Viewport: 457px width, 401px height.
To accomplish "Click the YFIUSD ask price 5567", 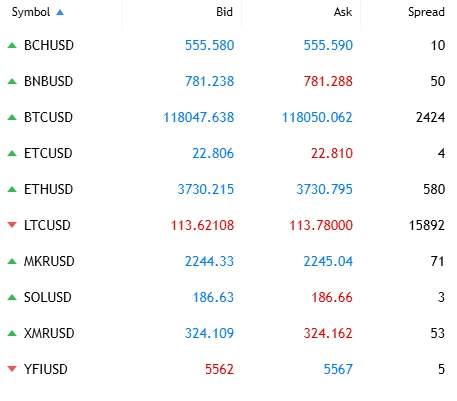I will pyautogui.click(x=338, y=369).
